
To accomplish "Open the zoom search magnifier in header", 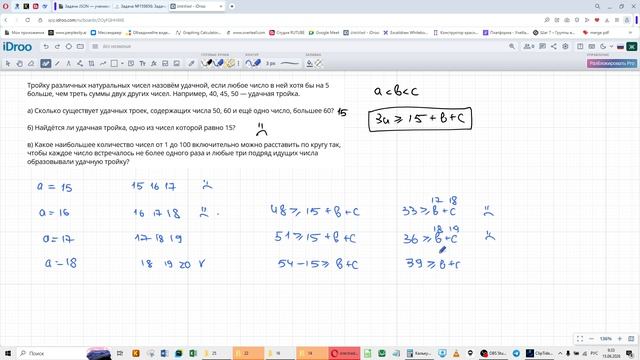I will pos(512,47).
